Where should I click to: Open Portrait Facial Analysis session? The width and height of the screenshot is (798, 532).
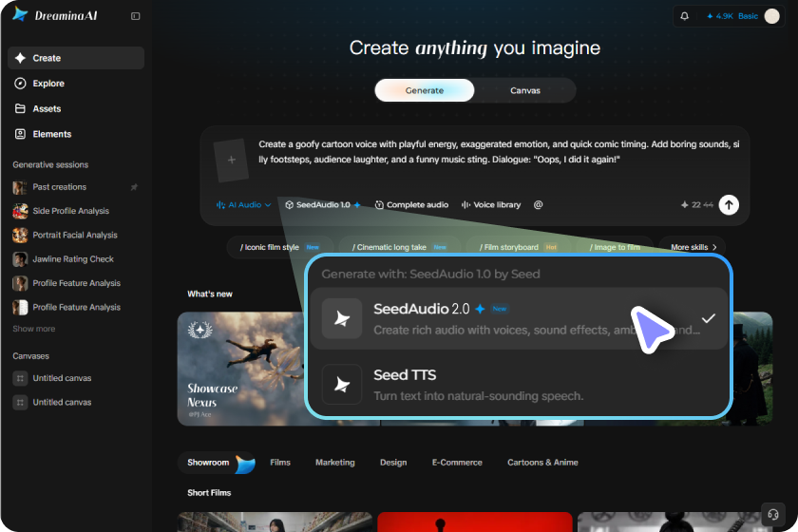point(76,236)
